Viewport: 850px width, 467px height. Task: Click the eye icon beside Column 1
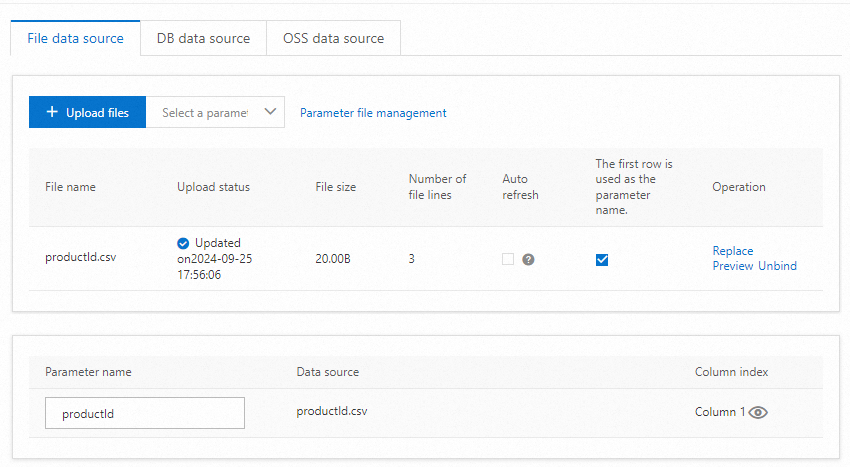coord(758,412)
